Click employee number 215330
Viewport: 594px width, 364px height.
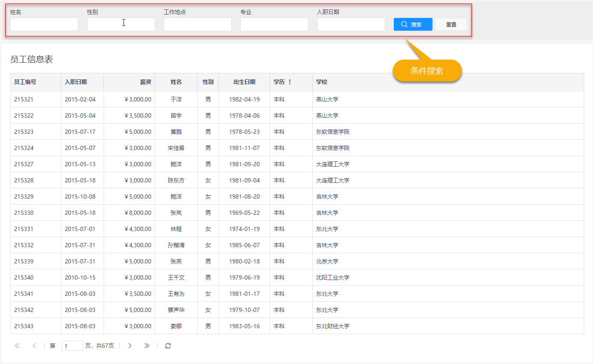(24, 213)
